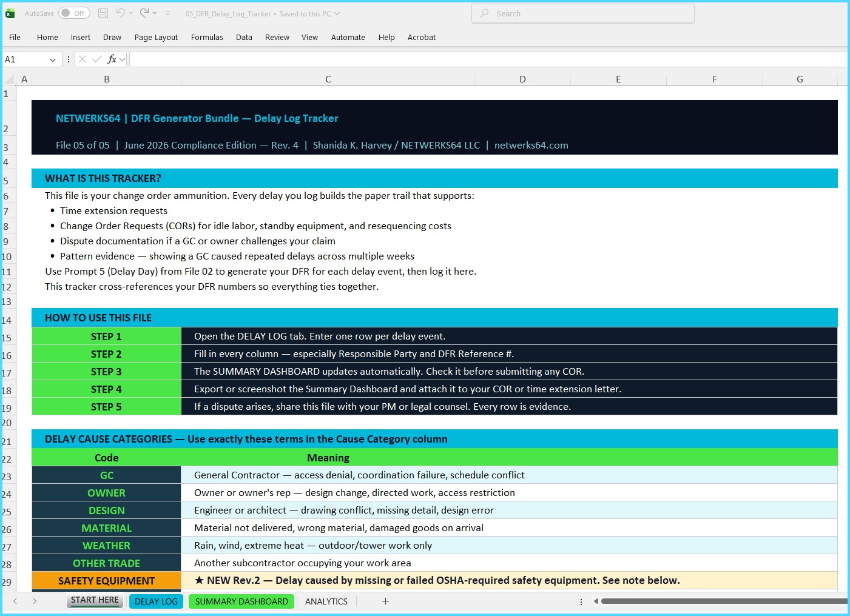
Task: Select column B header
Action: tap(107, 79)
